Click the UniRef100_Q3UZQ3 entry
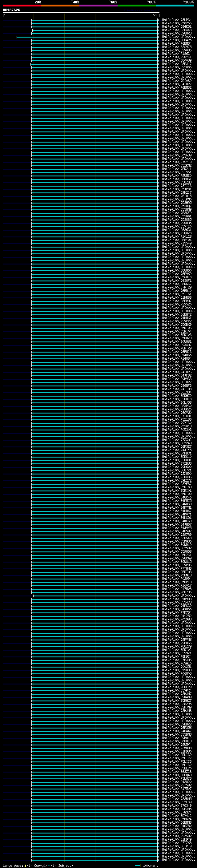Screen dimensions: 197x868 click(x=177, y=182)
